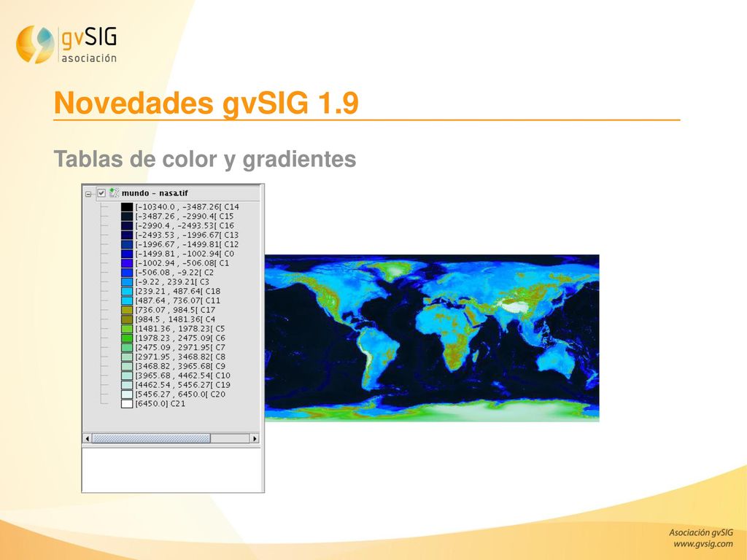Click the olive swatch for class C4
Image resolution: width=747 pixels, height=560 pixels.
pyautogui.click(x=127, y=319)
